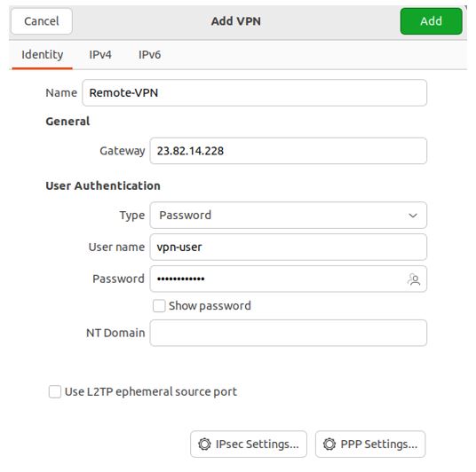Click the password storage options icon
The height and width of the screenshot is (472, 476).
point(414,279)
